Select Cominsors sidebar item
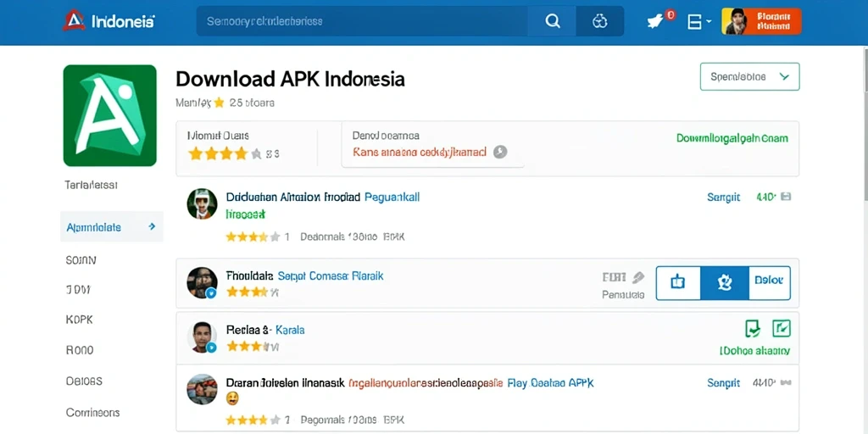The image size is (868, 434). click(92, 413)
